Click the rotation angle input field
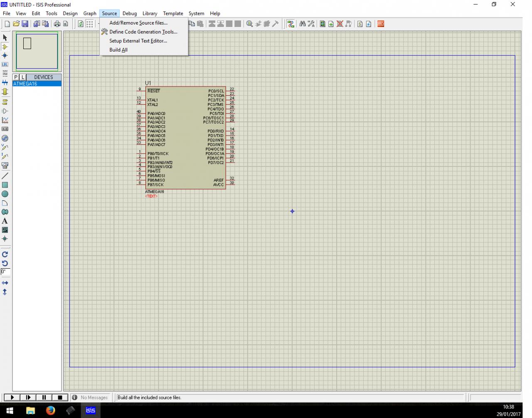 (5, 272)
